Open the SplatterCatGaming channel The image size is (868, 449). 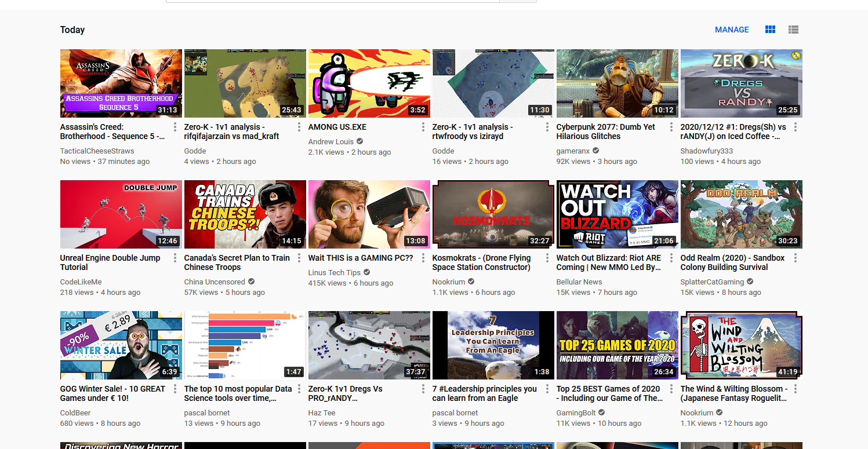click(712, 282)
